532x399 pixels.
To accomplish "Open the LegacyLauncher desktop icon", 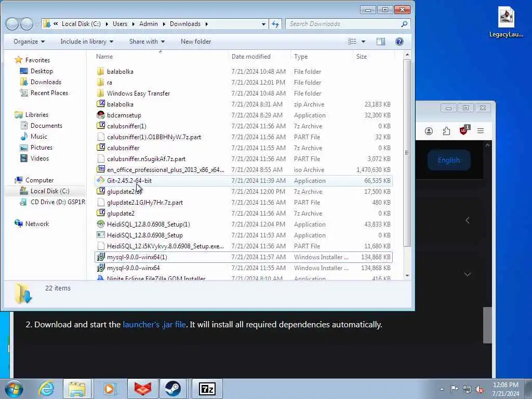I will tap(506, 22).
